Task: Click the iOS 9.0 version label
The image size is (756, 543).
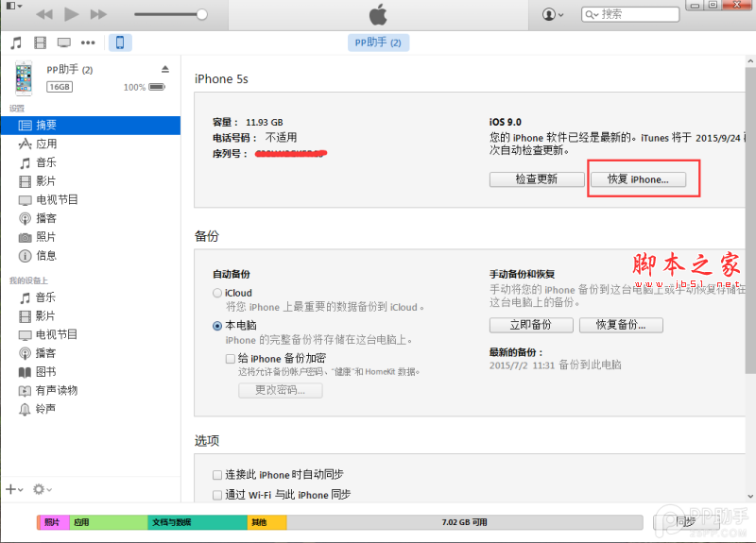Action: (x=506, y=122)
